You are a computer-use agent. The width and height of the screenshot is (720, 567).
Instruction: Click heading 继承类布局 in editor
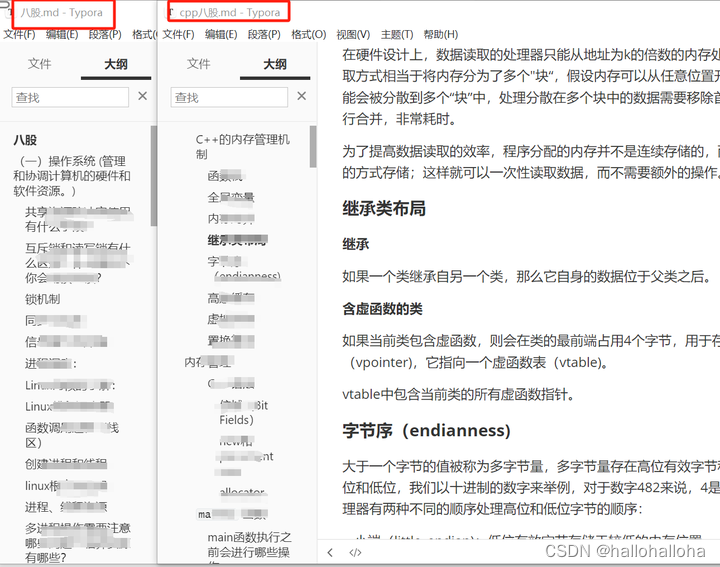click(x=384, y=208)
